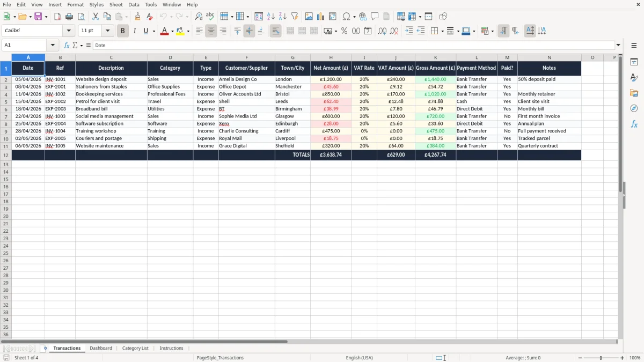Toggle Underline formatting
644x362 pixels.
[x=145, y=31]
